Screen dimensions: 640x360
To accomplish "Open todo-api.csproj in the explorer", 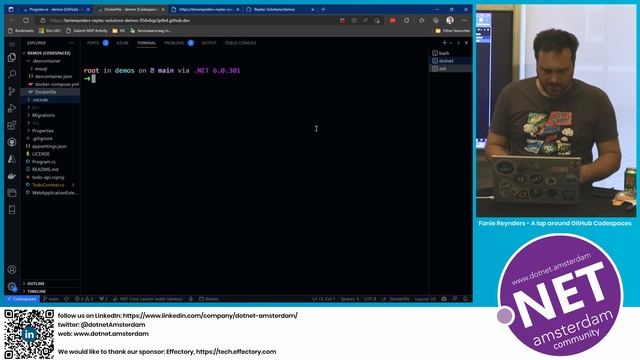I will click(x=48, y=177).
